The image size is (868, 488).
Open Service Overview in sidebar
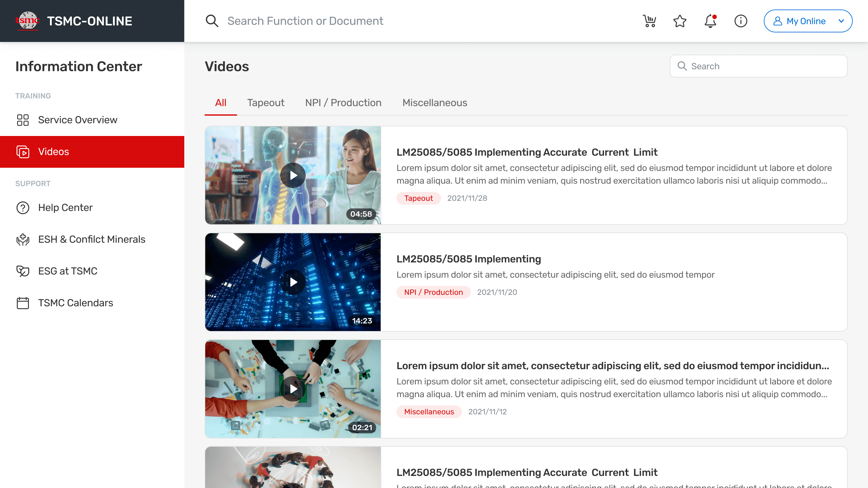point(92,120)
